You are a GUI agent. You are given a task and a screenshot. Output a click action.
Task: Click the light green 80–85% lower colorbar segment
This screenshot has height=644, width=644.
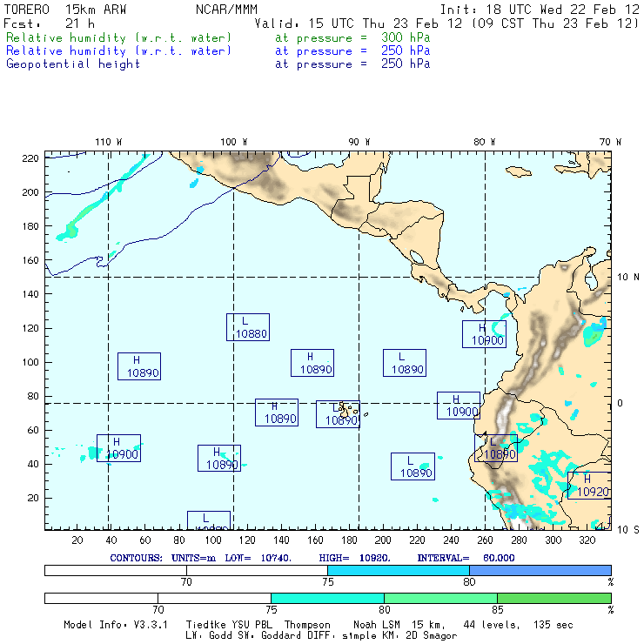[x=440, y=598]
